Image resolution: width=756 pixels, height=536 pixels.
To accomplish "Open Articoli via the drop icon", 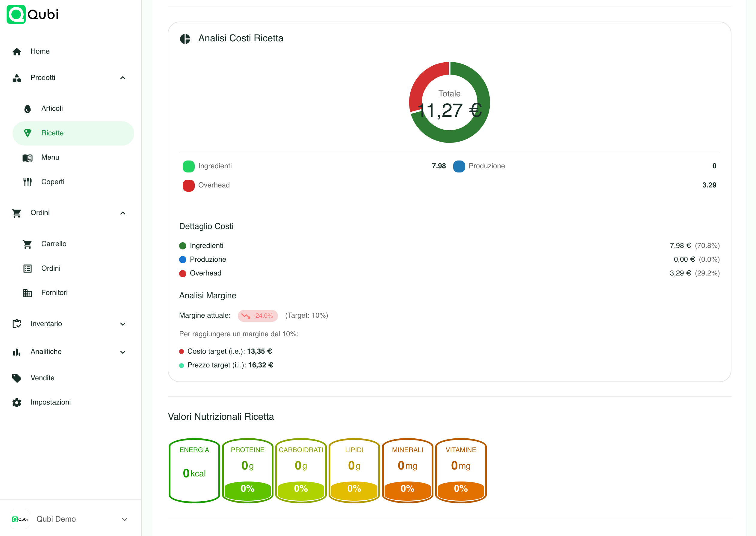I will click(28, 109).
